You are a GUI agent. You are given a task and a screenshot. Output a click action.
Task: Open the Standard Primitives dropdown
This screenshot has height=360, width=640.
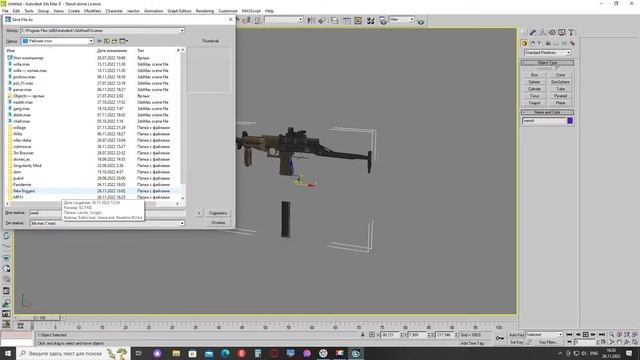tap(547, 53)
